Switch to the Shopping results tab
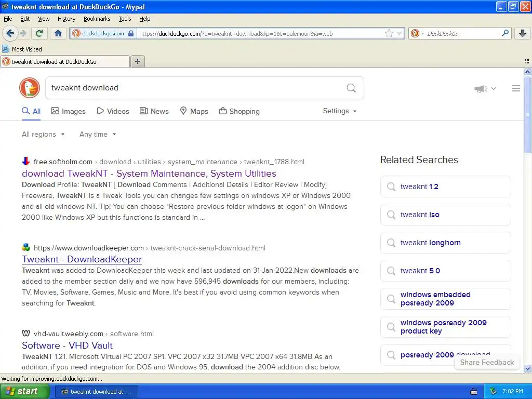The image size is (532, 399). tap(239, 111)
